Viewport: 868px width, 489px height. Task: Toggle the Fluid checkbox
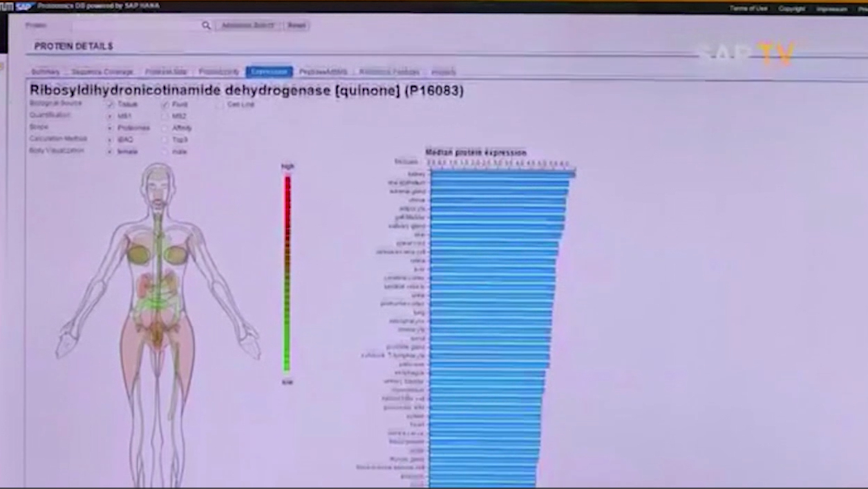coord(165,104)
